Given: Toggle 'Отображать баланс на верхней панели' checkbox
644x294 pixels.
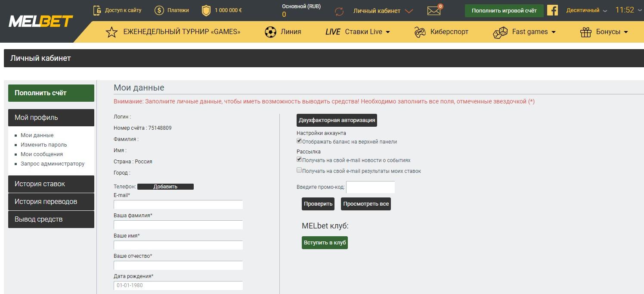Looking at the screenshot, I should pyautogui.click(x=299, y=141).
